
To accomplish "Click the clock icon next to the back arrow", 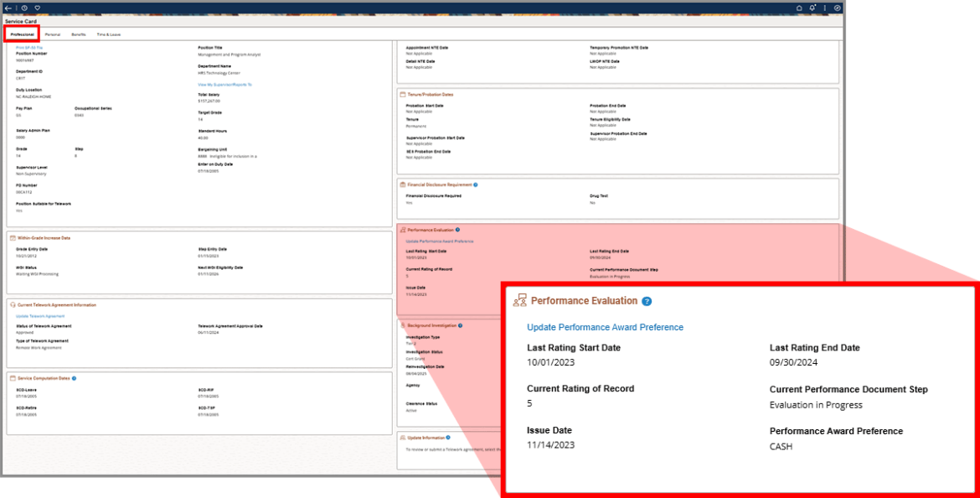I will click(x=24, y=8).
